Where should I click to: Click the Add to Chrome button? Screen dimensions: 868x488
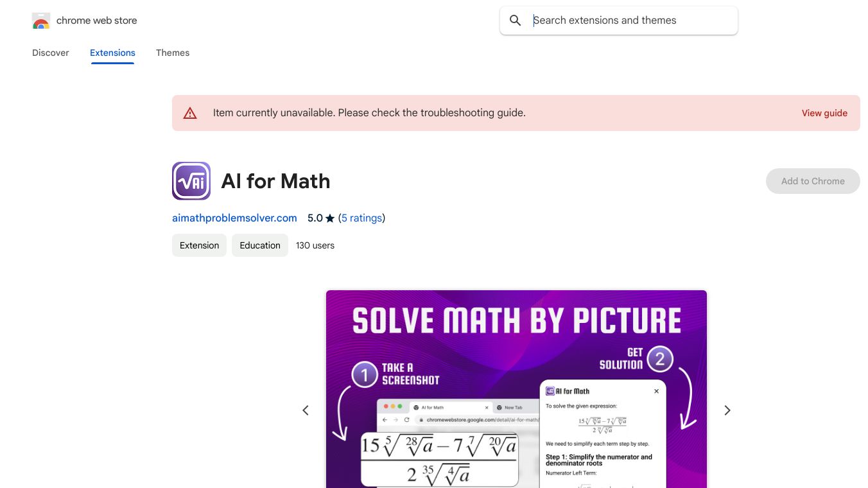point(813,181)
